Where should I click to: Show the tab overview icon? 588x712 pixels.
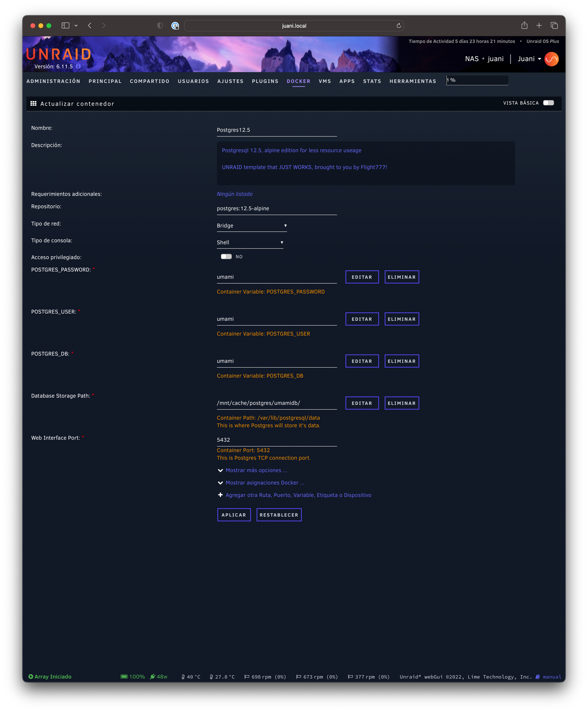click(x=554, y=25)
